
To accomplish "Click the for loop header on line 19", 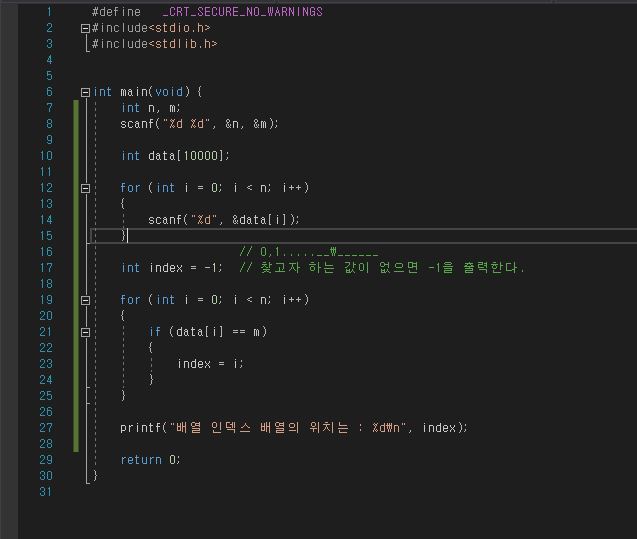I will (215, 300).
